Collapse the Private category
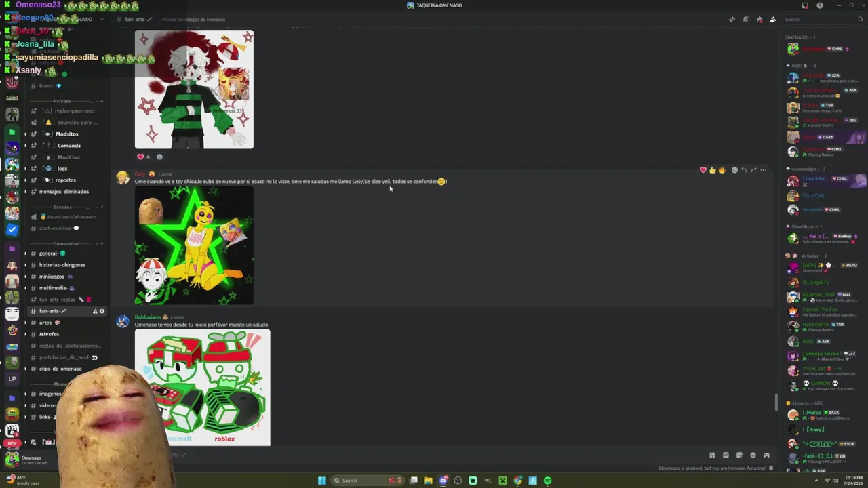 point(62,101)
